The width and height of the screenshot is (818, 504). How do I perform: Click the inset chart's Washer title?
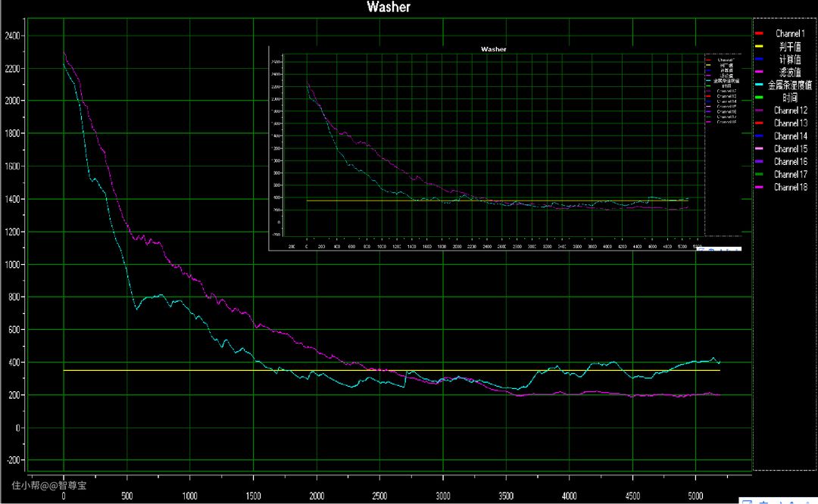click(493, 49)
